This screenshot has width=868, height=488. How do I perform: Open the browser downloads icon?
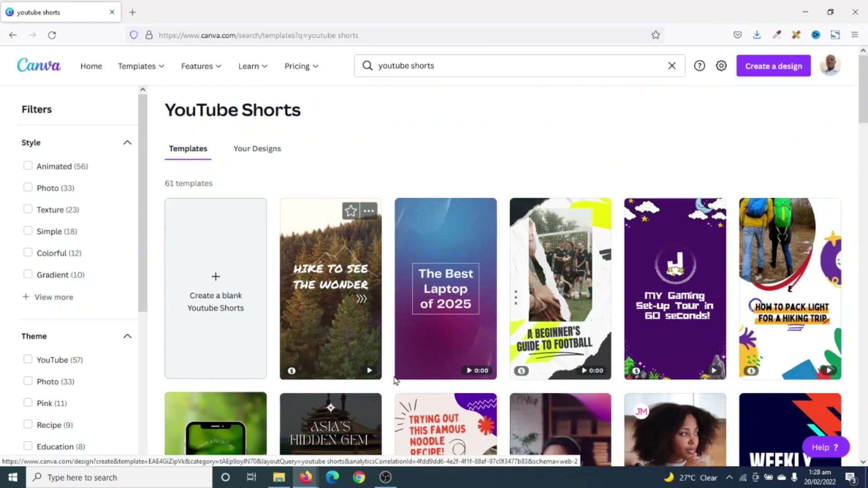coord(757,35)
